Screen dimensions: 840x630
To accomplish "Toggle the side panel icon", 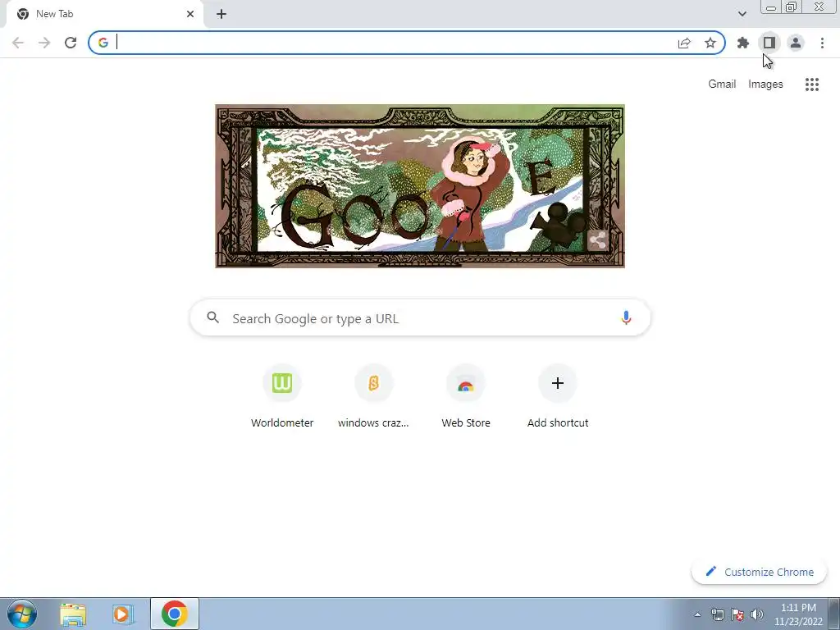I will (x=769, y=43).
